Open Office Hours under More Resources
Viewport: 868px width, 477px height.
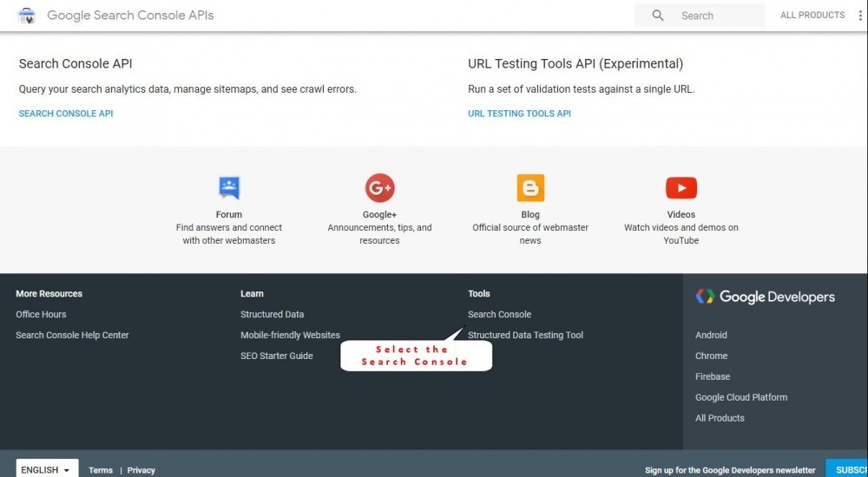pos(41,314)
